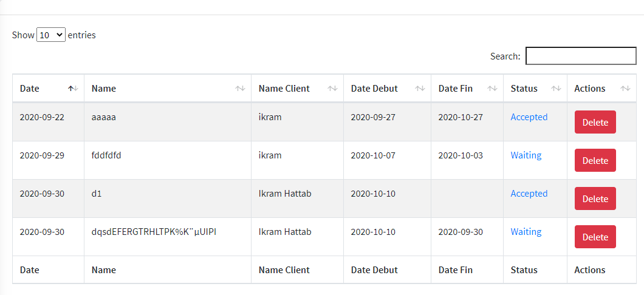Click sort arrows in Actions header
Image resolution: width=644 pixels, height=295 pixels.
pos(625,89)
